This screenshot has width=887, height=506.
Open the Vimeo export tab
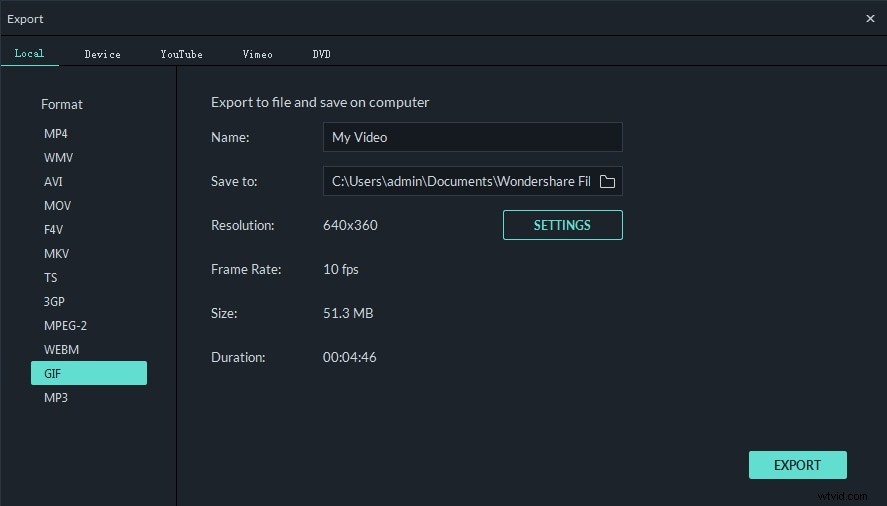[257, 54]
